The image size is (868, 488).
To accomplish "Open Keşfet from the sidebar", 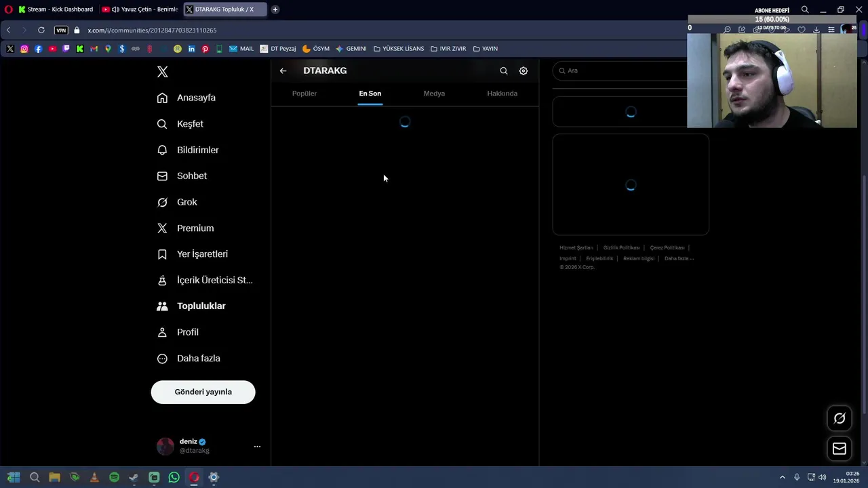I will click(x=180, y=124).
